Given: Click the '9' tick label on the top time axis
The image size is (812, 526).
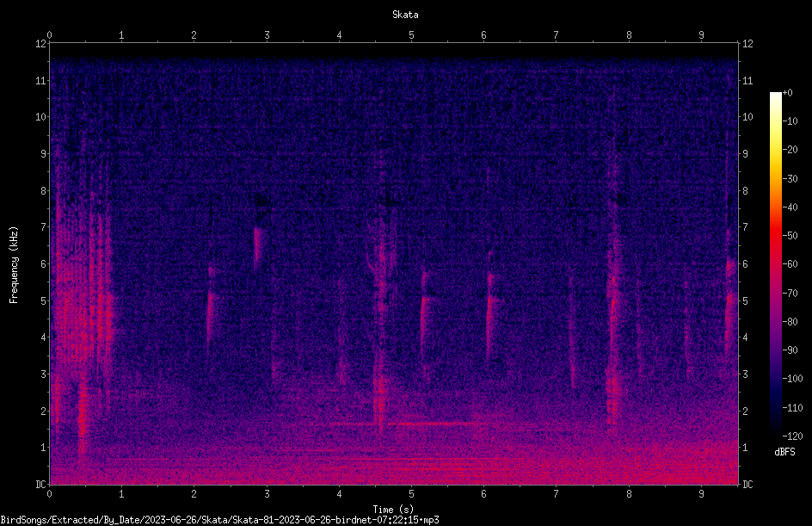Looking at the screenshot, I should (x=701, y=34).
